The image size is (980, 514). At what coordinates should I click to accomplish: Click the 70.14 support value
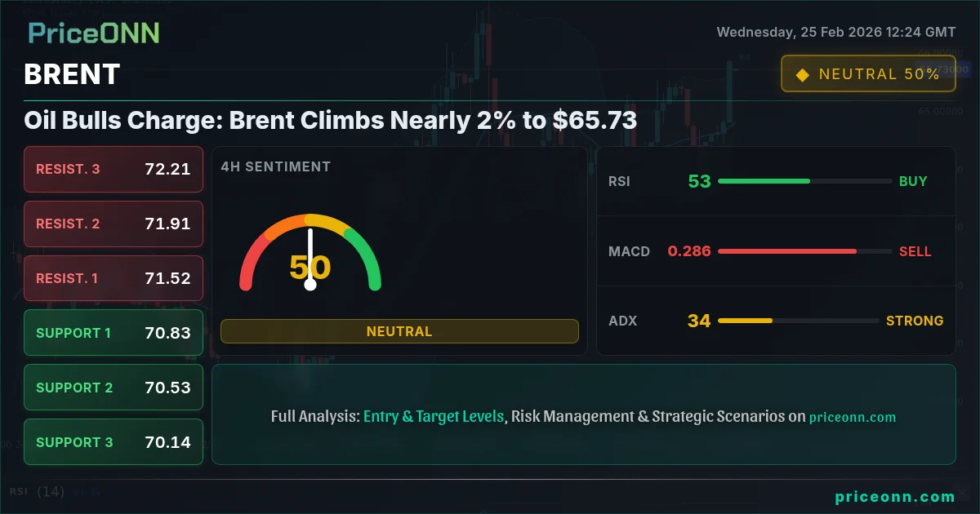pyautogui.click(x=167, y=442)
